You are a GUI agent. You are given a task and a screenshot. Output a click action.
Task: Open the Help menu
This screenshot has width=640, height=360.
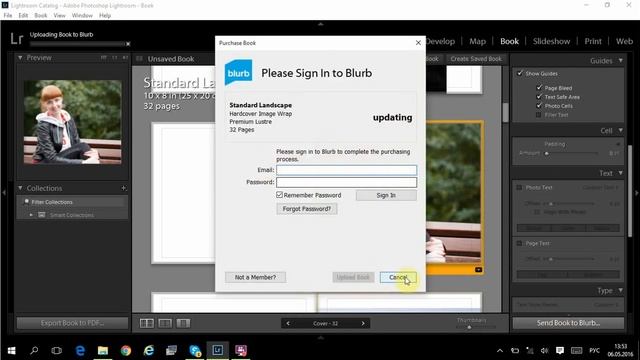pyautogui.click(x=105, y=16)
